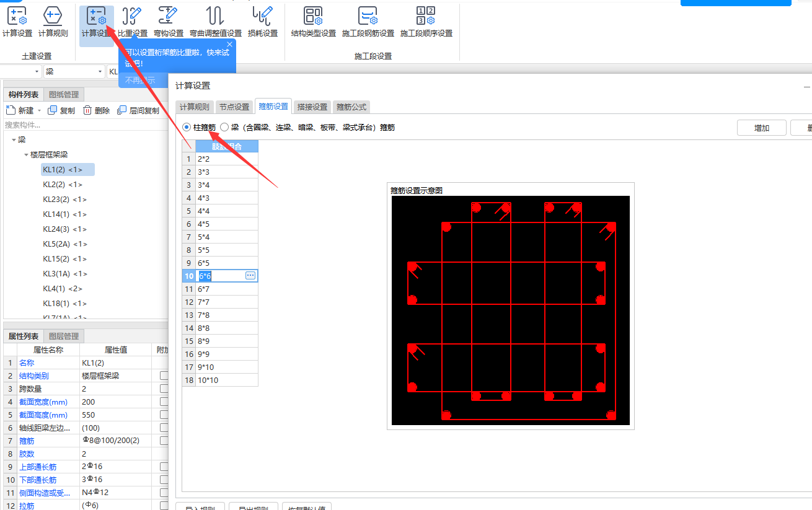Open 计算规则 in the 土建设置 group

pyautogui.click(x=53, y=22)
